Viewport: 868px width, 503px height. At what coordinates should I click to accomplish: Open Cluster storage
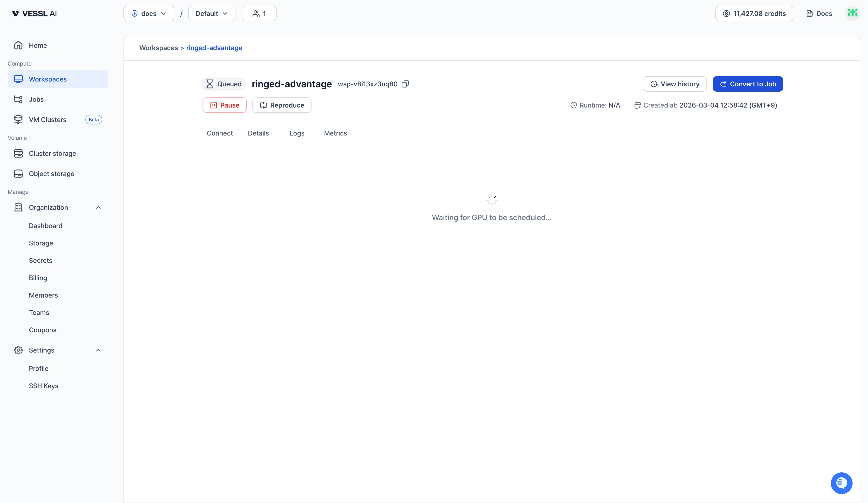click(58, 153)
